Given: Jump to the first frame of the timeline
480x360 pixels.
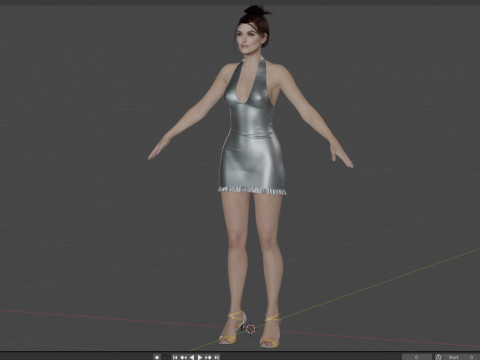Looking at the screenshot, I should 175,357.
